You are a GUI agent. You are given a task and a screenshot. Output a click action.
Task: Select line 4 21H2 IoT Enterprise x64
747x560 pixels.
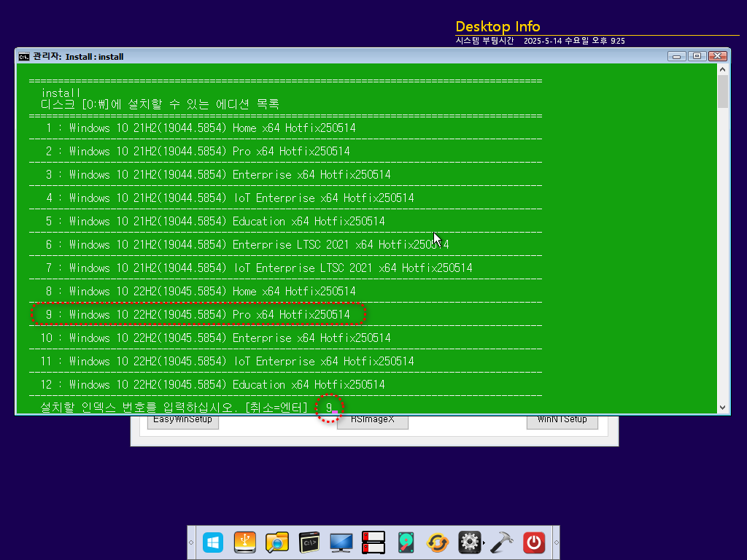click(230, 198)
